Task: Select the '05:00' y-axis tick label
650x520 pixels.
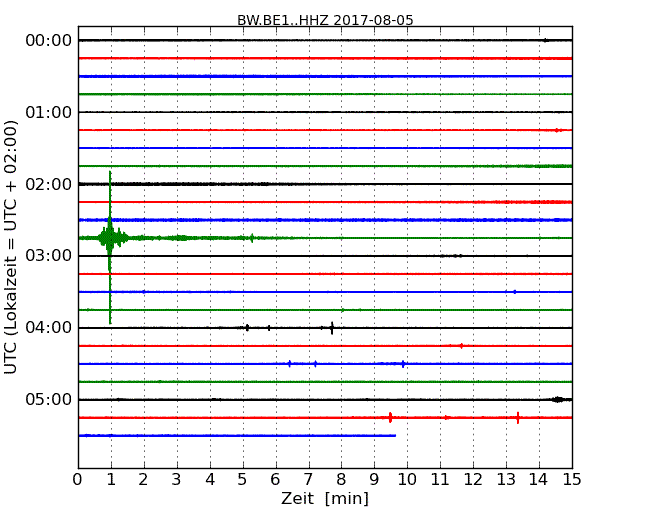Action: tap(49, 399)
